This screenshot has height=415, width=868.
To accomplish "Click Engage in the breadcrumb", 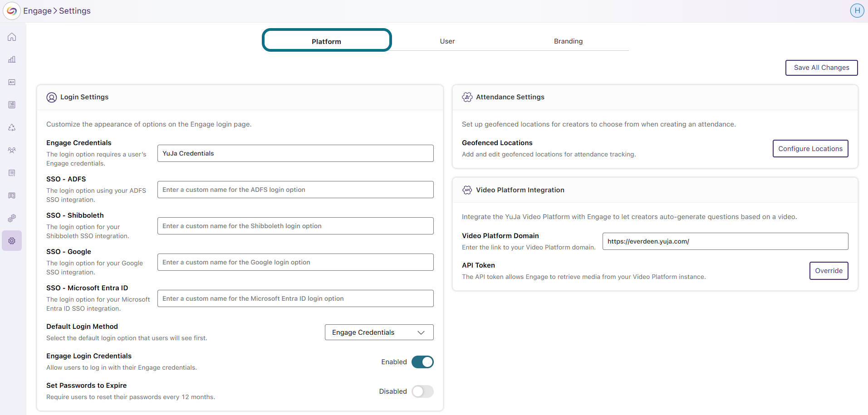I will click(37, 11).
